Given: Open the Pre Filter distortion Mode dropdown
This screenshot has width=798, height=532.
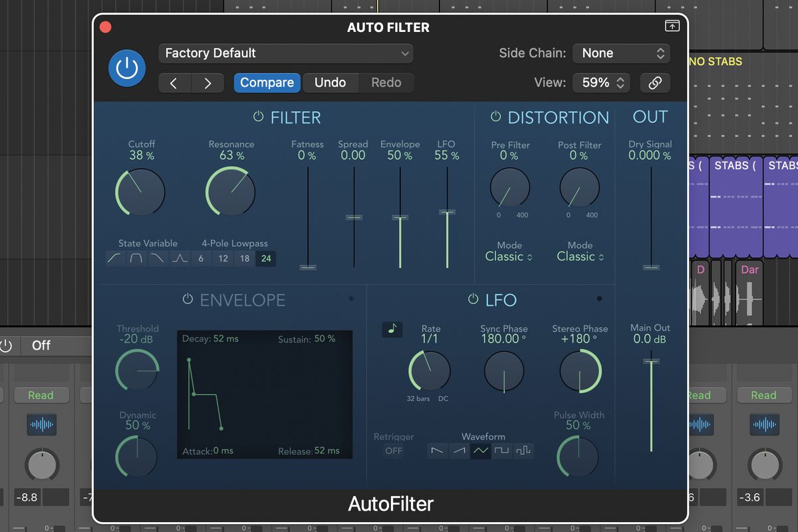Looking at the screenshot, I should [508, 257].
